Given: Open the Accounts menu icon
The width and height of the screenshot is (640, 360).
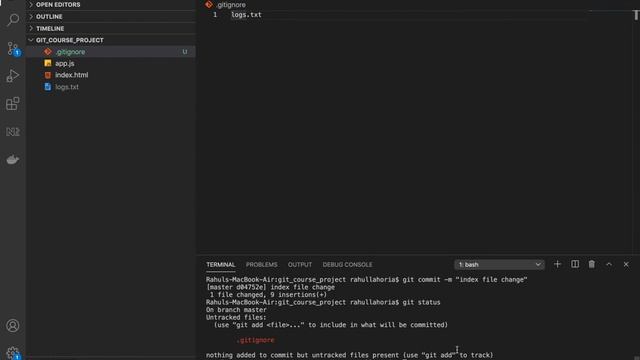Looking at the screenshot, I should (x=13, y=326).
